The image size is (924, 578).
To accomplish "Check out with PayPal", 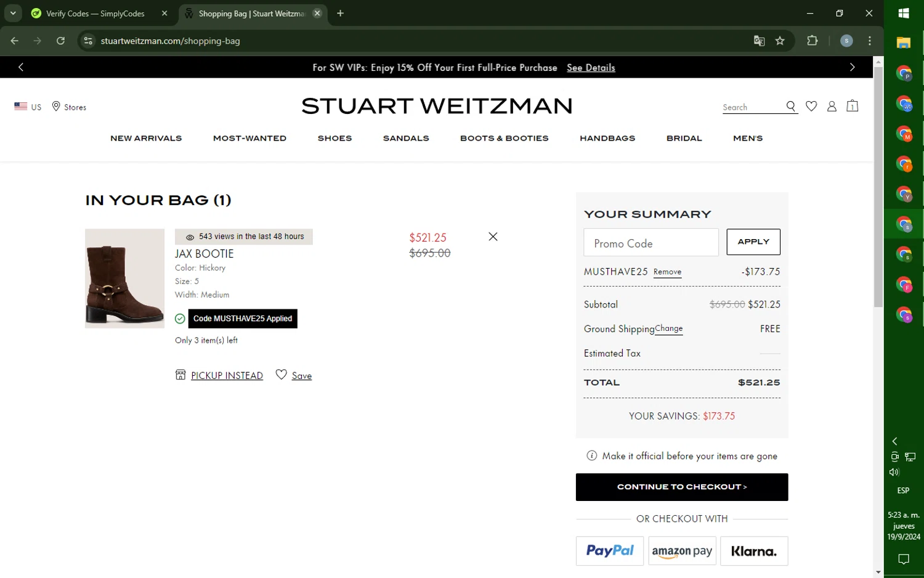I will point(610,551).
